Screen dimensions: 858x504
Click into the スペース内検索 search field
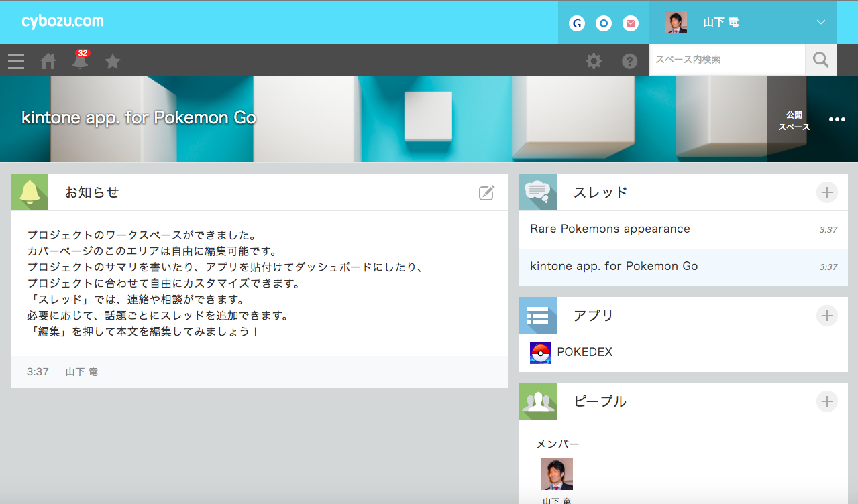(727, 60)
